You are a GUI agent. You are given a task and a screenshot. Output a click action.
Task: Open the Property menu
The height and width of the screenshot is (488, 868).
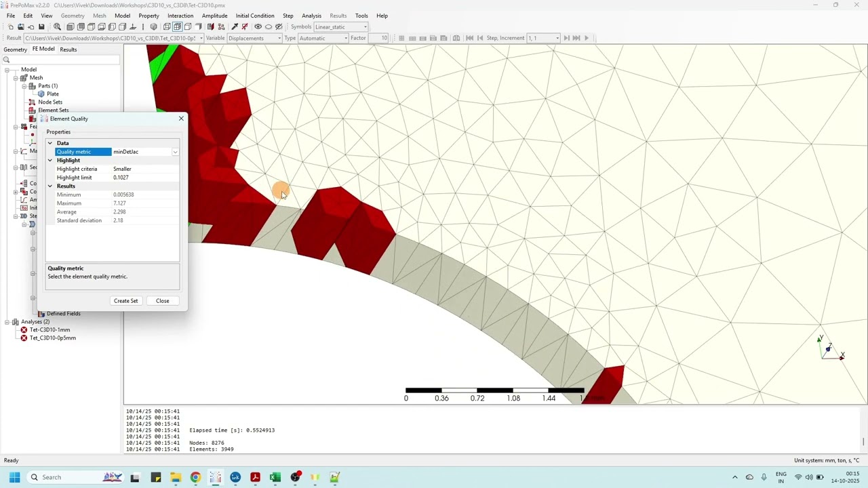pos(149,16)
